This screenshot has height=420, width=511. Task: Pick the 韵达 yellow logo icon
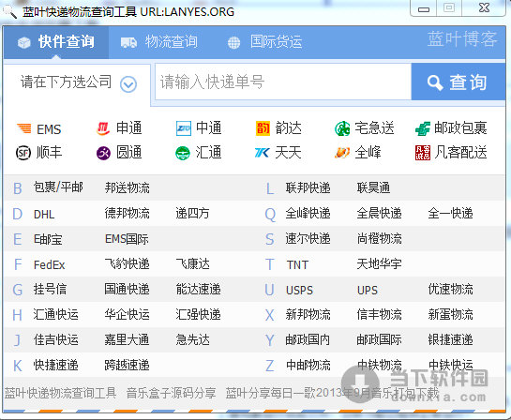point(263,128)
